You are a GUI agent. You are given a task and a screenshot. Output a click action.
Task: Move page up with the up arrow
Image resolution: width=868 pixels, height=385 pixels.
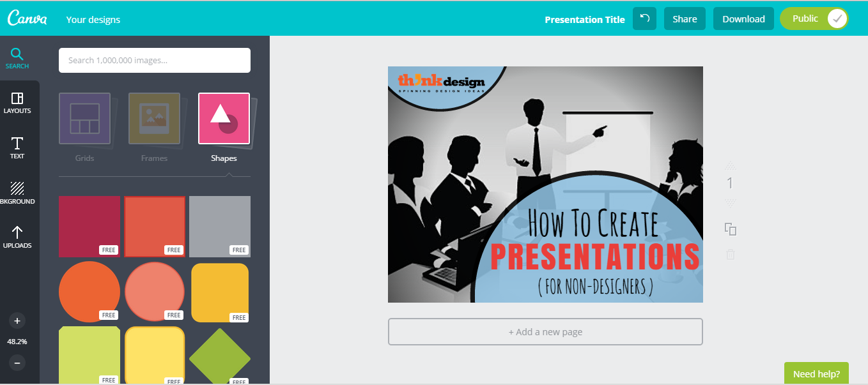[731, 165]
